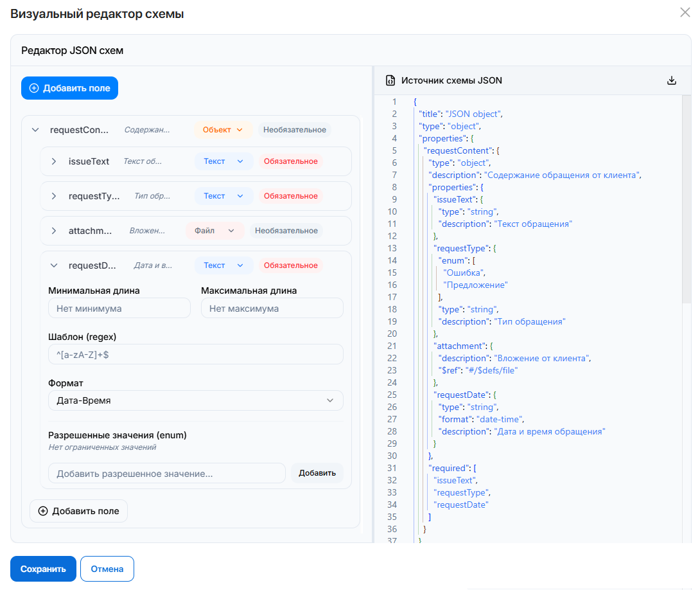Toggle "Обязательное" status on issueText field

(x=292, y=161)
